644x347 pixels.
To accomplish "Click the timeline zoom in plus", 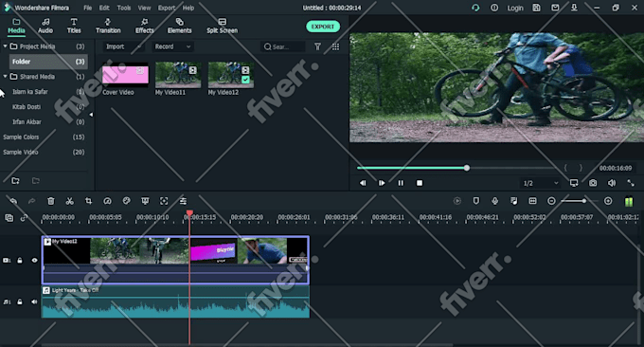I will (x=608, y=201).
